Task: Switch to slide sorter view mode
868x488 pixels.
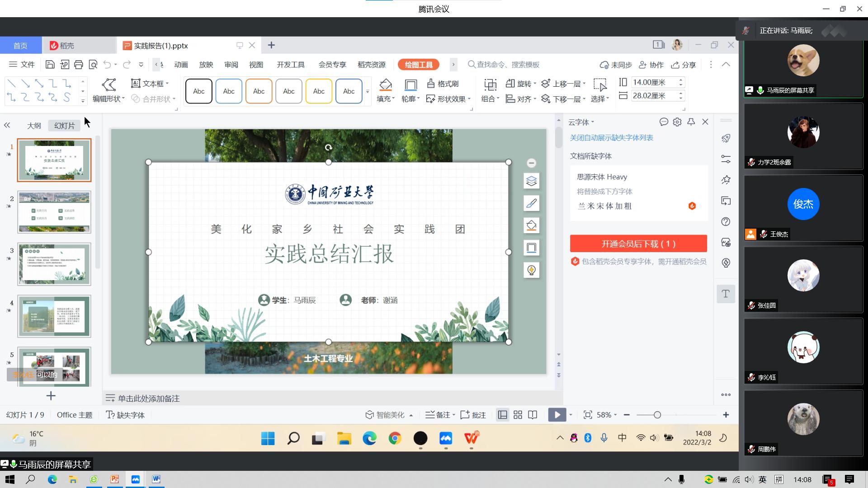Action: (518, 414)
